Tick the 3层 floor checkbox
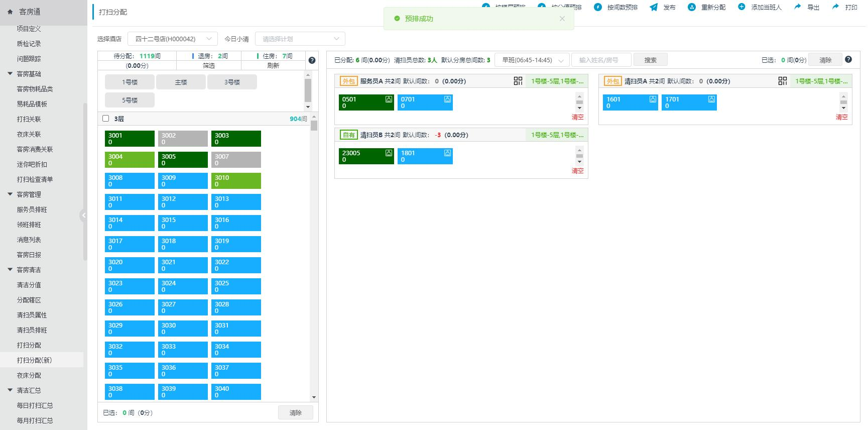The image size is (868, 430). (105, 119)
